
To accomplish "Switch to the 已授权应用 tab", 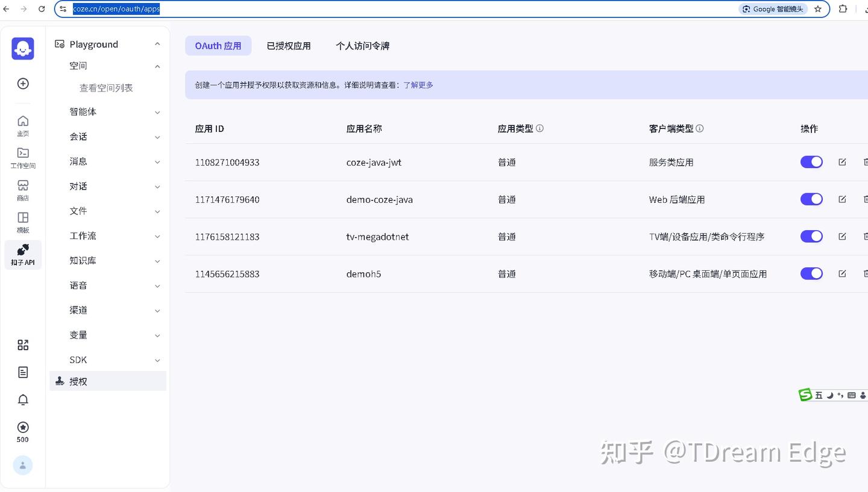I will coord(289,45).
